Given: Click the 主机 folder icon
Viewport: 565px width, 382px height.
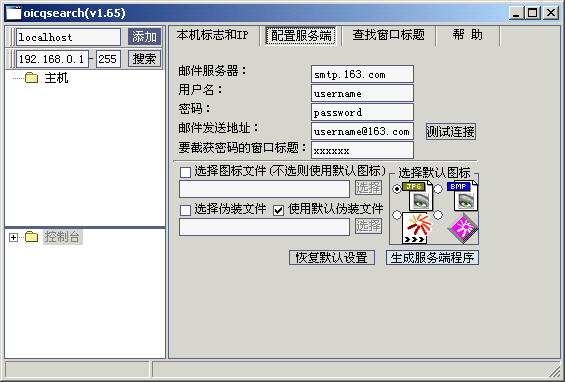Looking at the screenshot, I should 31,77.
